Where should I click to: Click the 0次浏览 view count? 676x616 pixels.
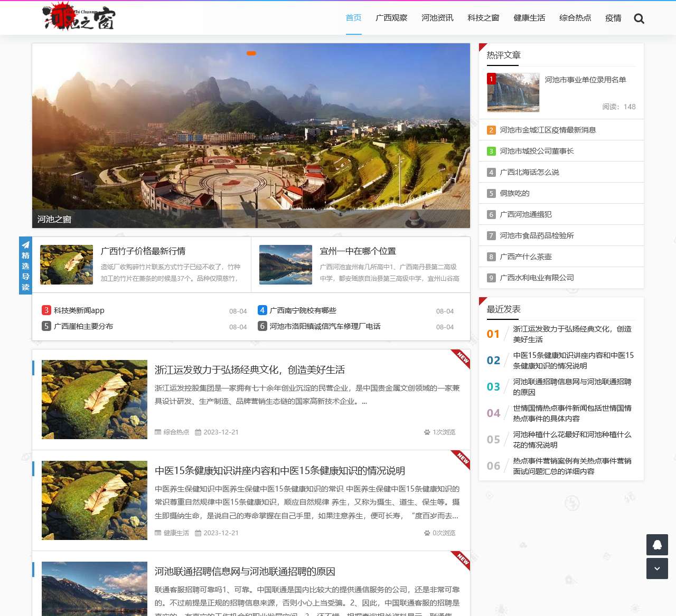pyautogui.click(x=440, y=533)
